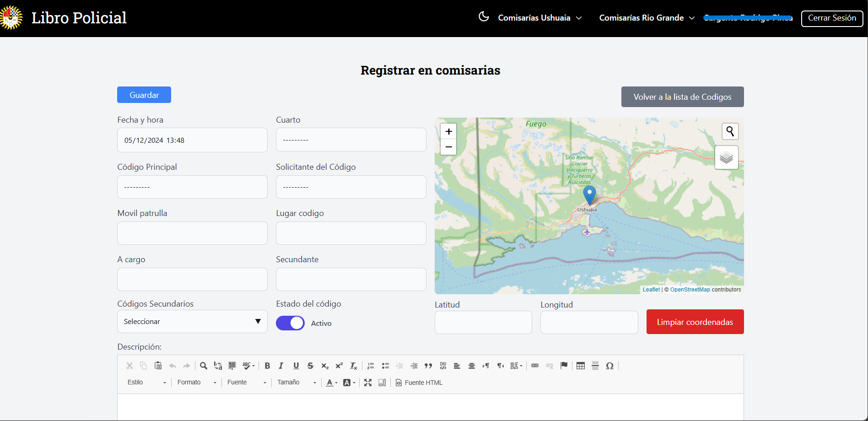Open the map search magnifier

point(730,132)
